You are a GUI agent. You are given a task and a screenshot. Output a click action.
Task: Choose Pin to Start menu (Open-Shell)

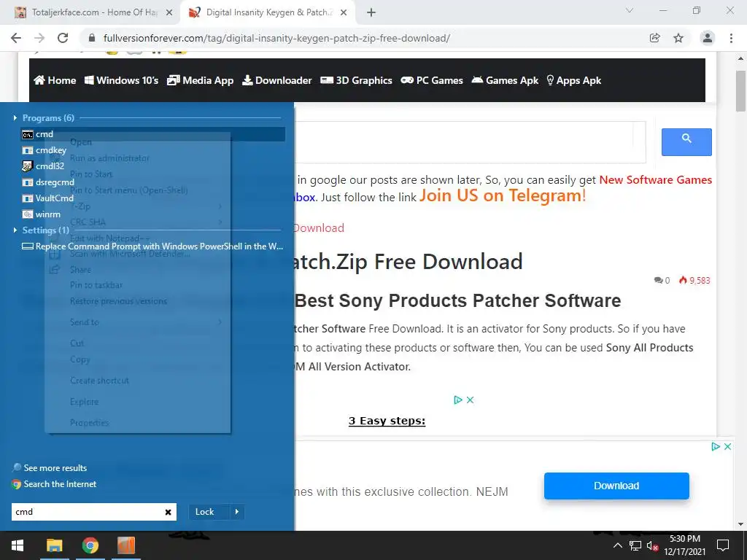(128, 190)
